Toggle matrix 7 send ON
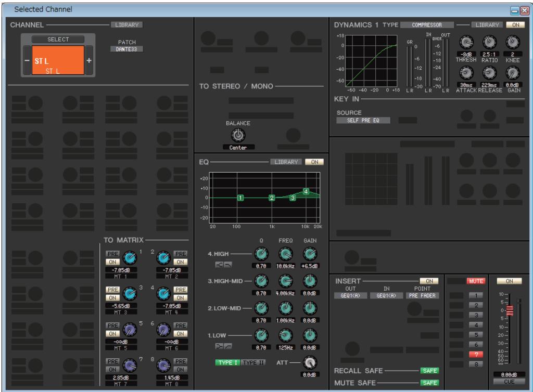 point(112,370)
